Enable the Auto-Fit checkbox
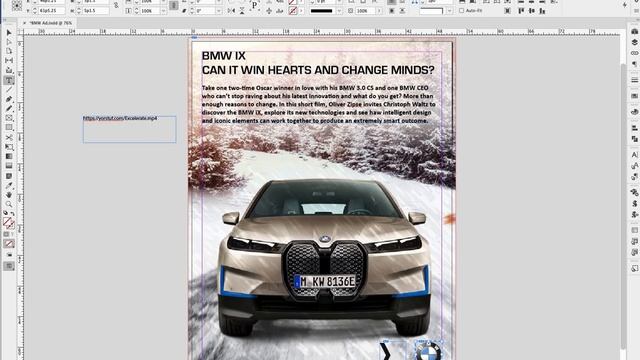Viewport: 640px width, 360px height. [x=461, y=11]
